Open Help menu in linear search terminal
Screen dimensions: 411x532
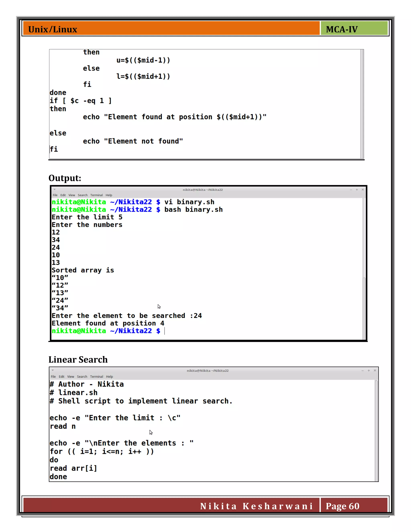[109, 377]
